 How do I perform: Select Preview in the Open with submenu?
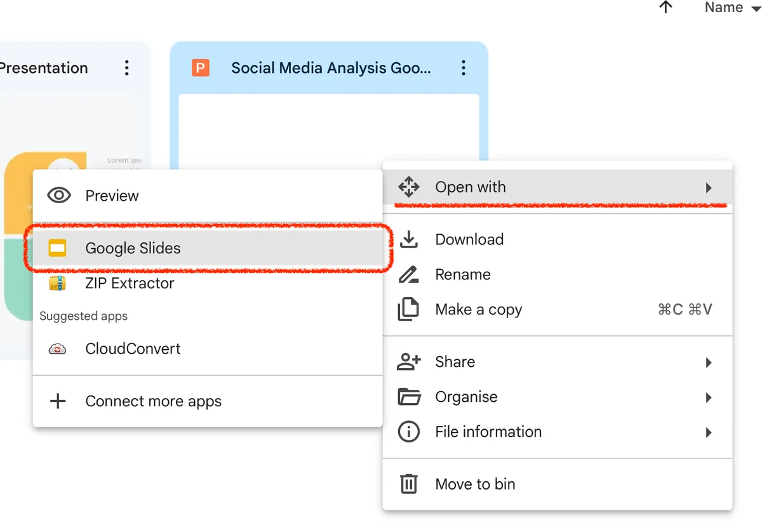(208, 196)
